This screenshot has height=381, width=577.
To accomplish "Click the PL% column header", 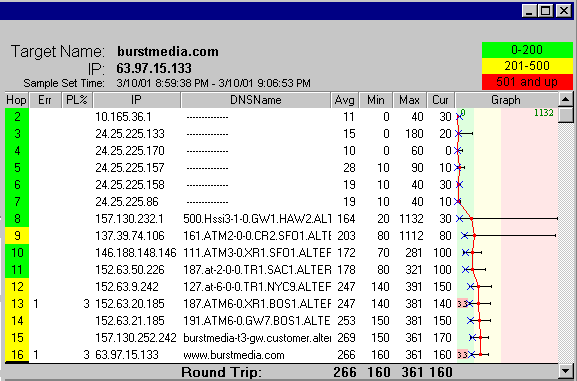I will tap(77, 100).
